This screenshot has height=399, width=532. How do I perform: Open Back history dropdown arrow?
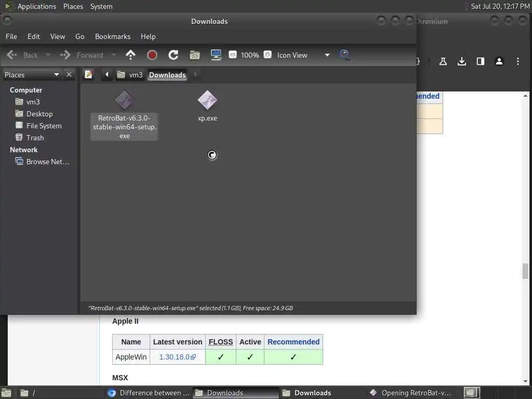click(x=48, y=55)
